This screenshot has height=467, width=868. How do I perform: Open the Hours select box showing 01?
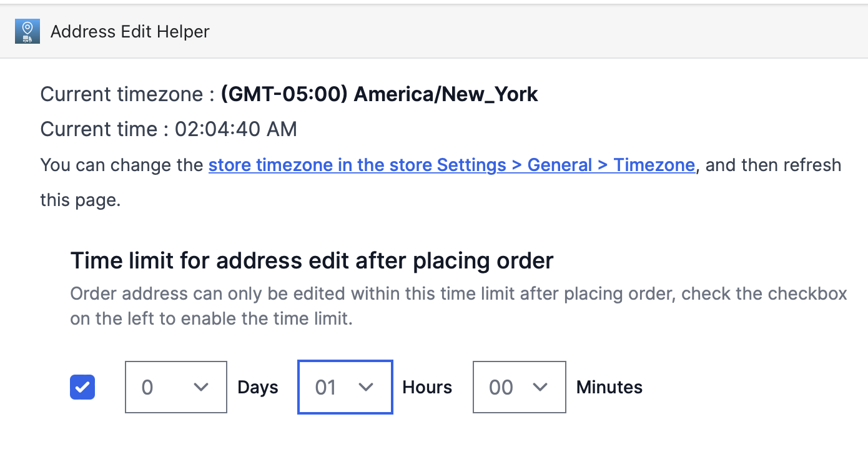[x=345, y=387]
